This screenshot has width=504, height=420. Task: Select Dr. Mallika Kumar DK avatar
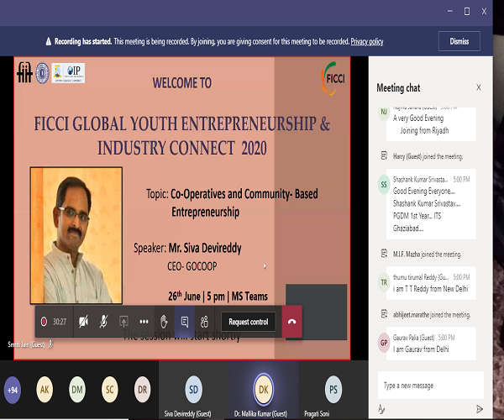point(264,390)
